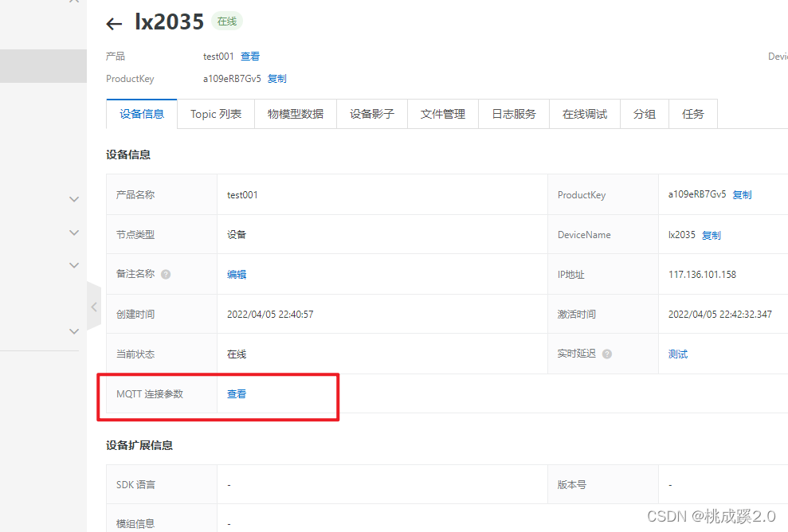View MQTT 连接参数 via 查看 link

(237, 394)
